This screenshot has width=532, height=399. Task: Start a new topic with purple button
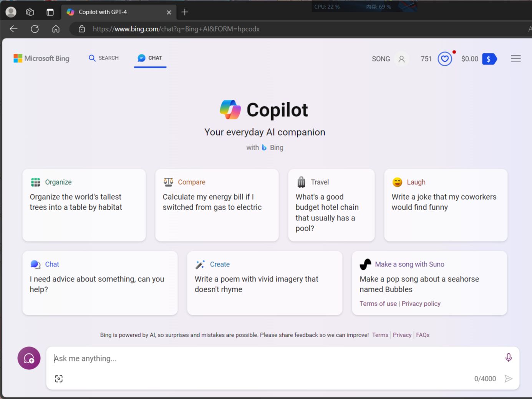[29, 358]
